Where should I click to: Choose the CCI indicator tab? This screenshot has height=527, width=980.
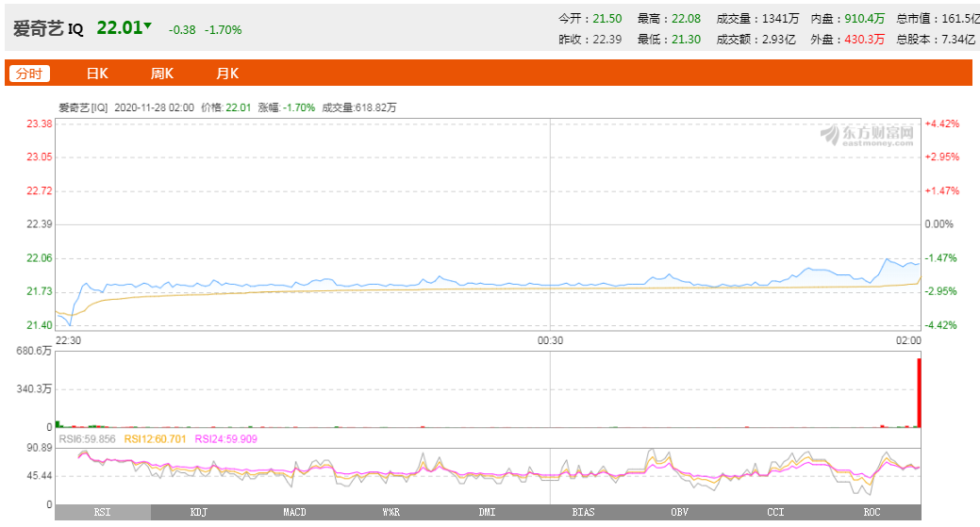tap(775, 512)
